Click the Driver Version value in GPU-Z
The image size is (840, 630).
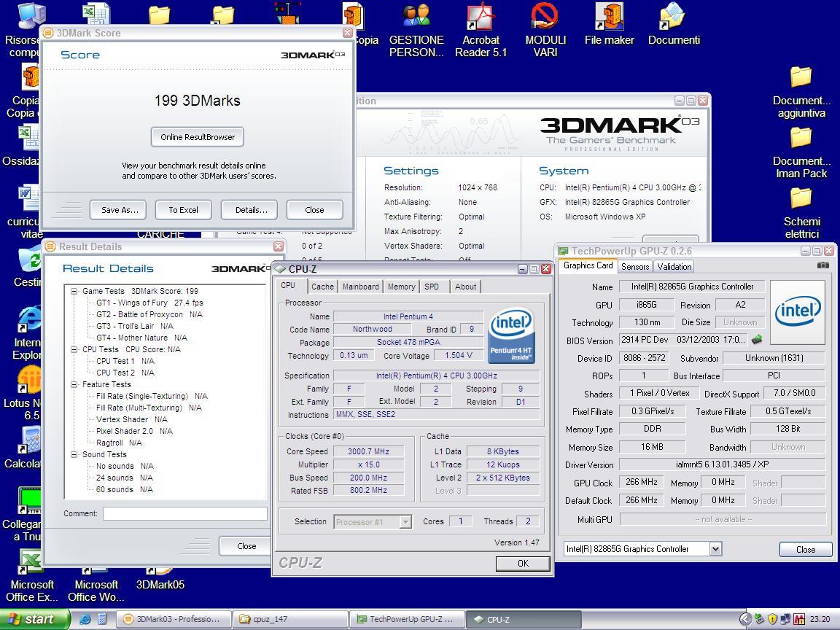coord(722,464)
